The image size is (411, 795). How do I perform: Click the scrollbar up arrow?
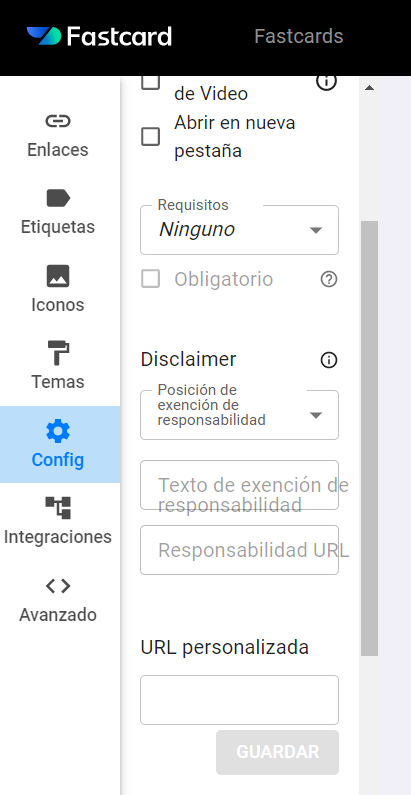coord(369,88)
